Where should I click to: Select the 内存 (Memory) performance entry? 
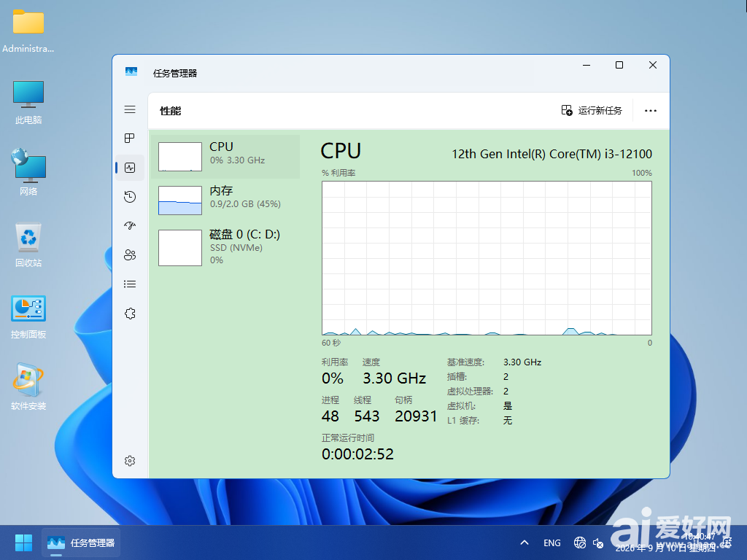(x=225, y=201)
